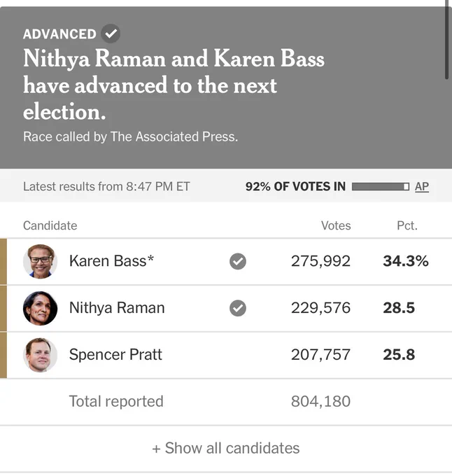Click Karen Bass's portrait photo

pos(40,261)
